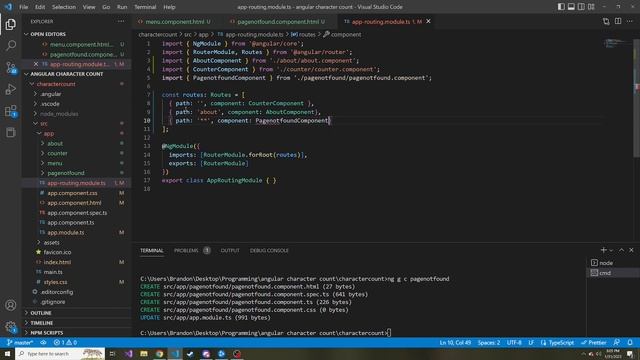Image resolution: width=640 pixels, height=360 pixels.
Task: Change UTF-8 encoding in status bar
Action: 514,342
